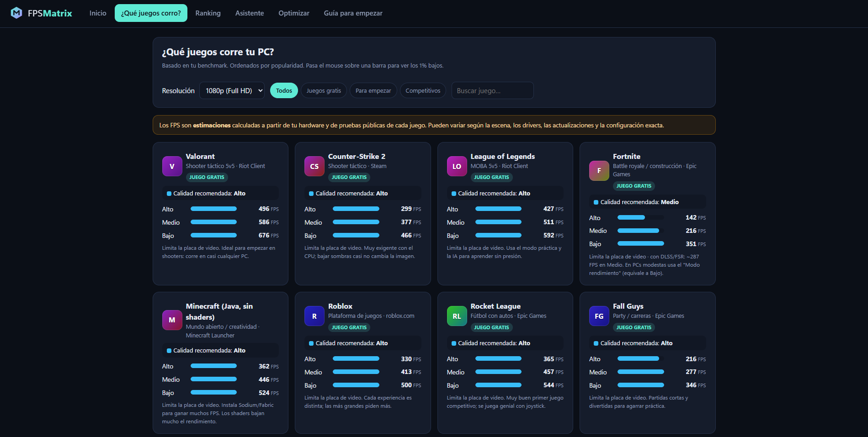The height and width of the screenshot is (437, 868).
Task: Click Valorant's 496 FPS value
Action: [269, 209]
